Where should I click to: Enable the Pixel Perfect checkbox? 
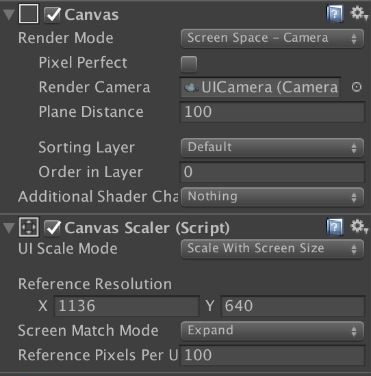(x=189, y=64)
